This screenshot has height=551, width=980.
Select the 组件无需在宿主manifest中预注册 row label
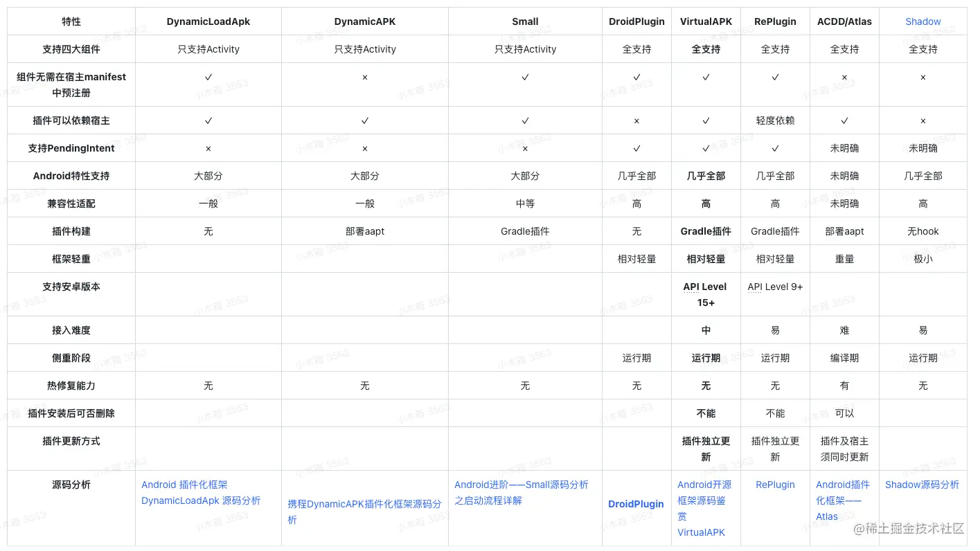click(x=71, y=84)
